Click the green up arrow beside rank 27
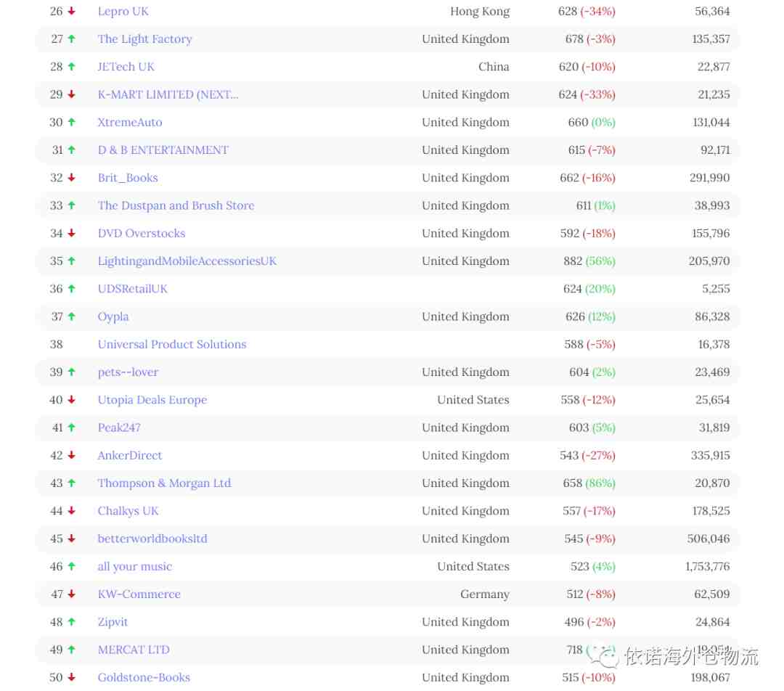Viewport: 784px width, 691px height. tap(71, 38)
